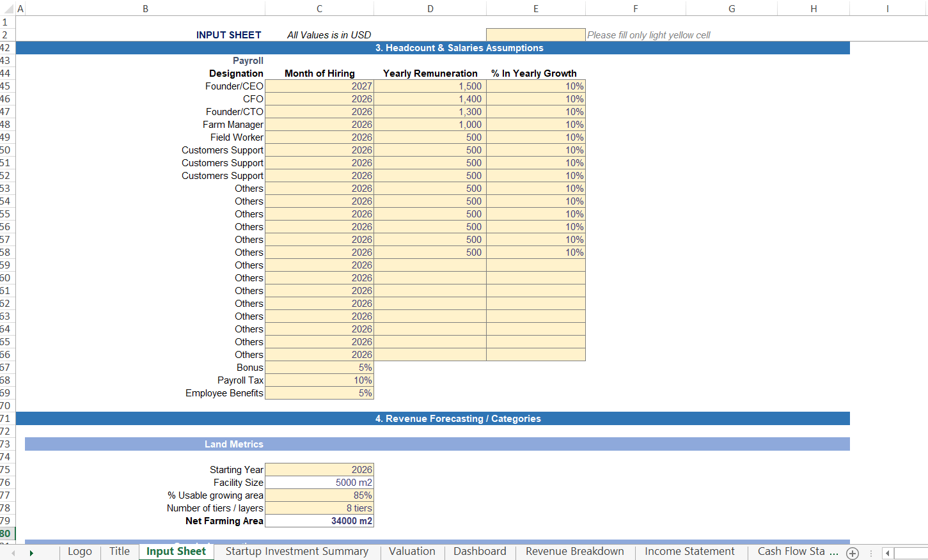Go to the Valuation sheet tab

[x=412, y=552]
